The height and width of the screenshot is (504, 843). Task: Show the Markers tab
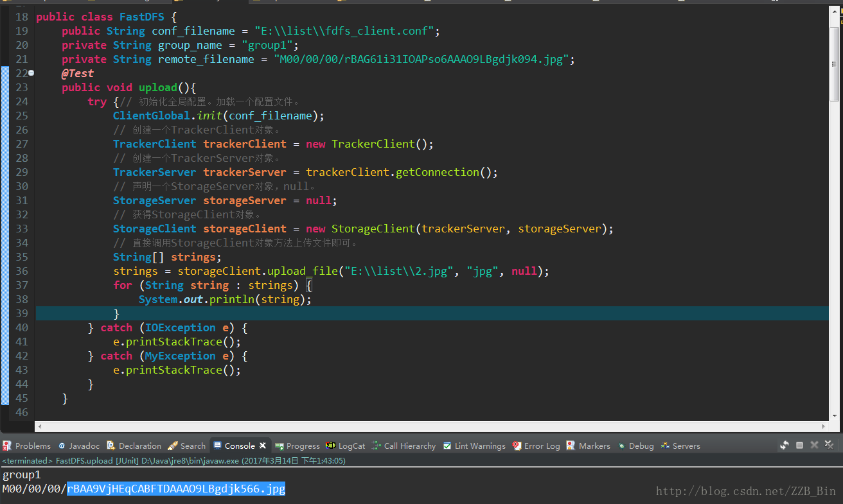coord(589,446)
